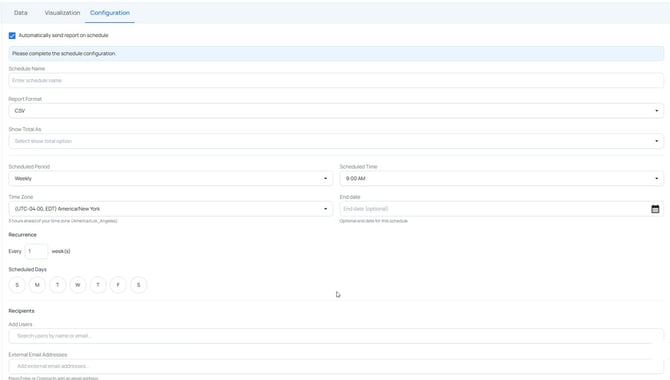Click the recurrence Every weeks number field
This screenshot has height=380, width=670.
(x=36, y=251)
